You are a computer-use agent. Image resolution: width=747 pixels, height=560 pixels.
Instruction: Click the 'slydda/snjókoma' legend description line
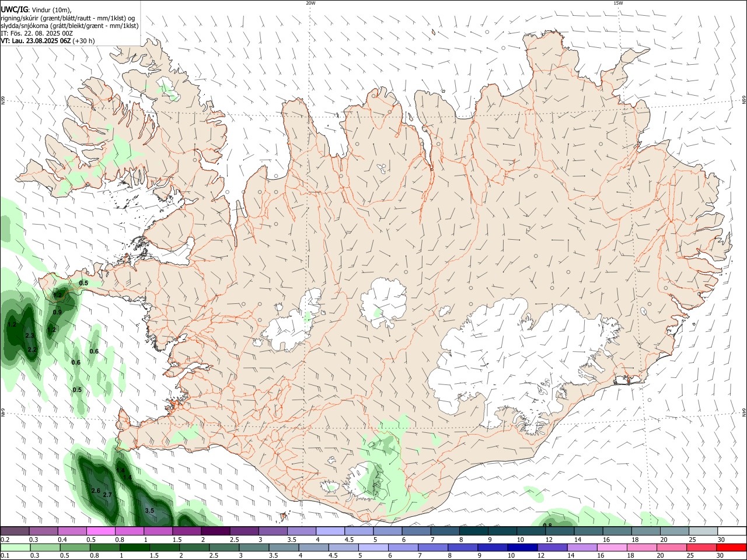[x=69, y=26]
